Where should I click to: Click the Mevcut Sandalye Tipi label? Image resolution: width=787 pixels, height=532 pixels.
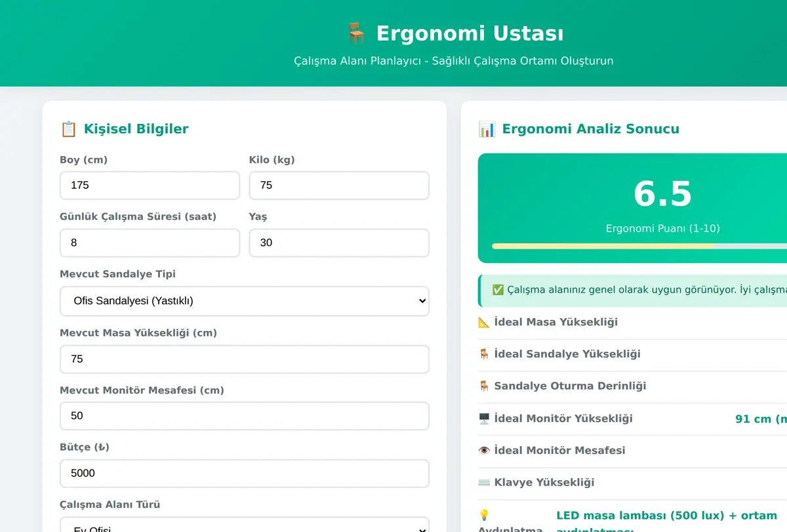point(117,274)
